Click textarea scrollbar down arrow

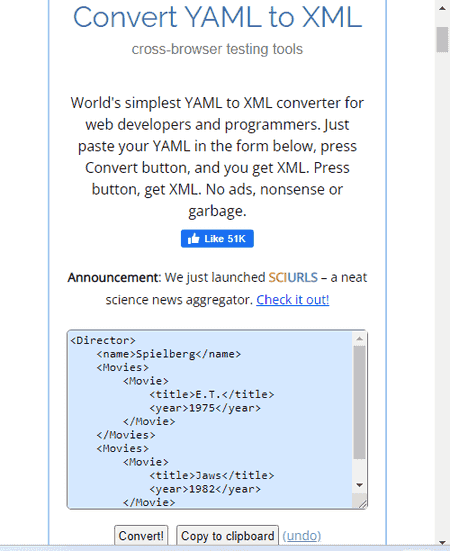(359, 485)
